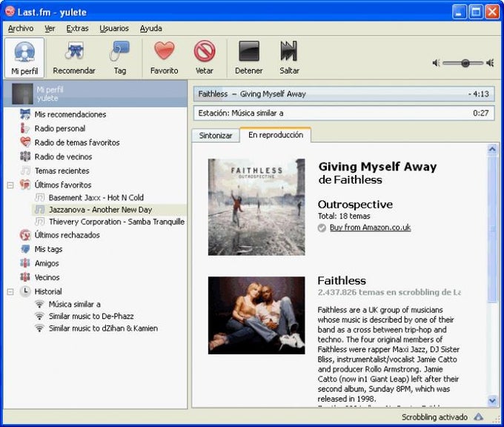Skip track with Saltar button
This screenshot has width=504, height=427.
coord(289,58)
